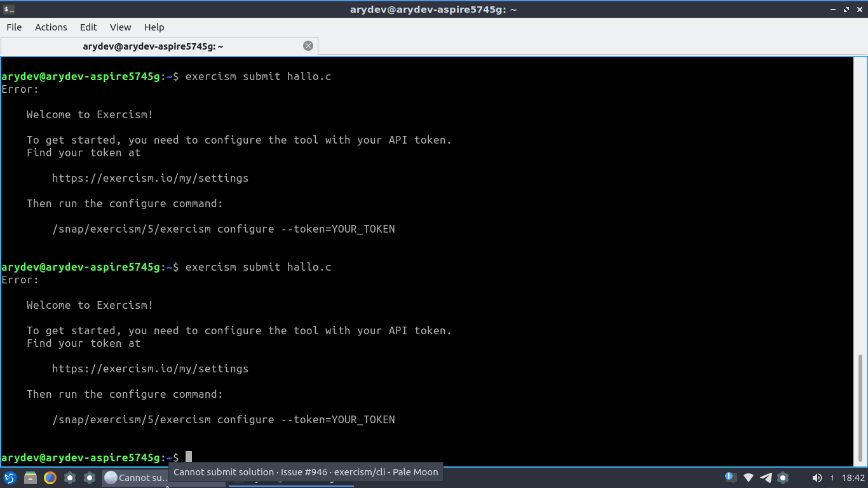Switch to the Pale Moon 'Cannot su...' window
The image size is (868, 488).
coord(134,478)
